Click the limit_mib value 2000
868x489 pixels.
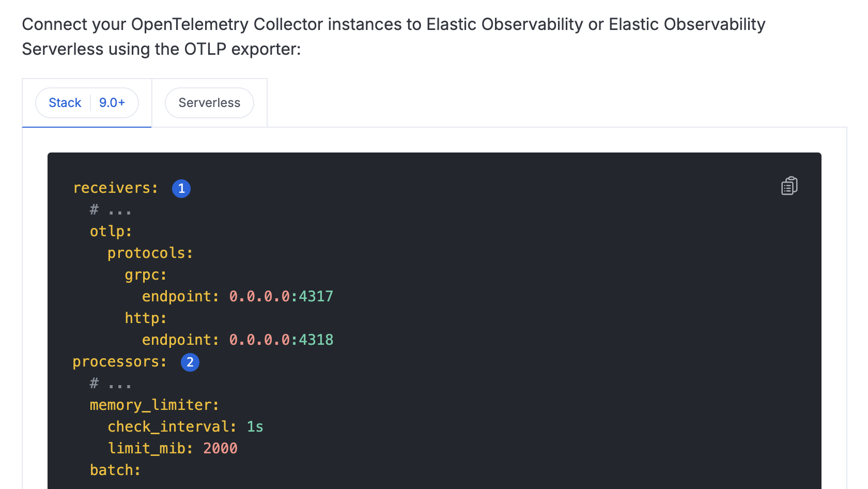[x=220, y=449]
